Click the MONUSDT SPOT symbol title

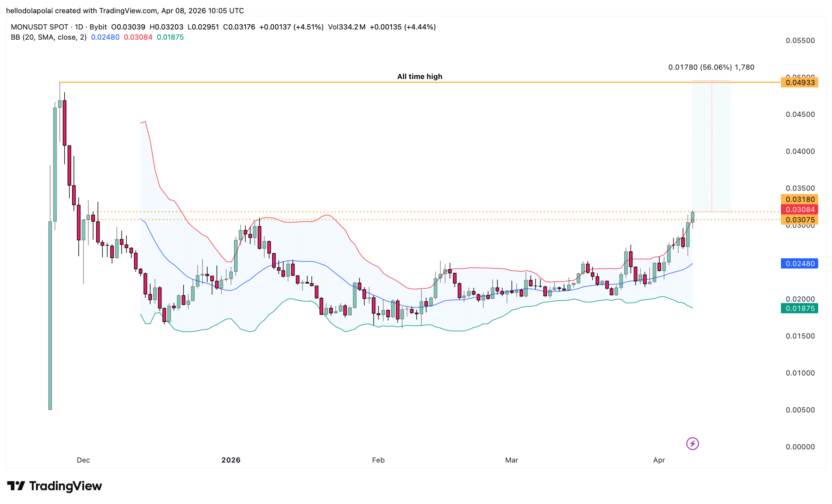coord(40,27)
